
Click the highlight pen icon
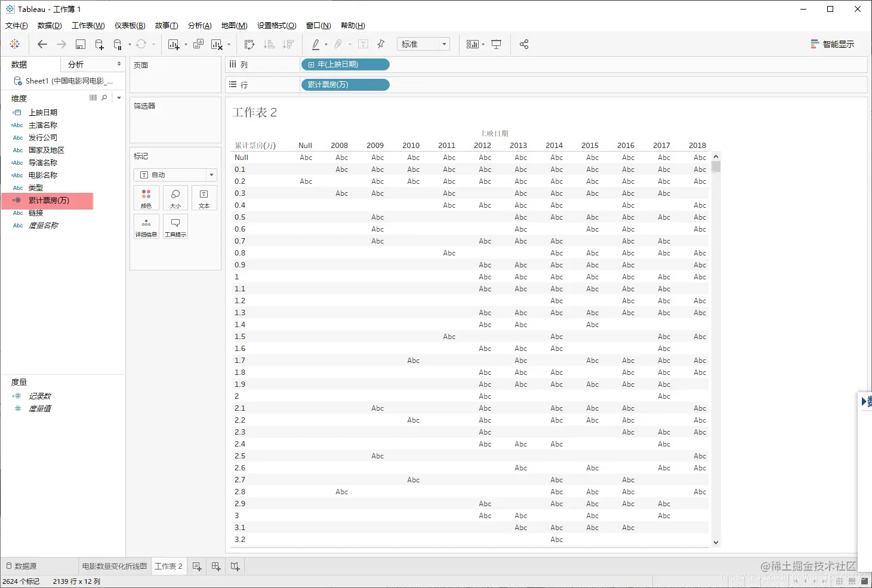click(316, 44)
